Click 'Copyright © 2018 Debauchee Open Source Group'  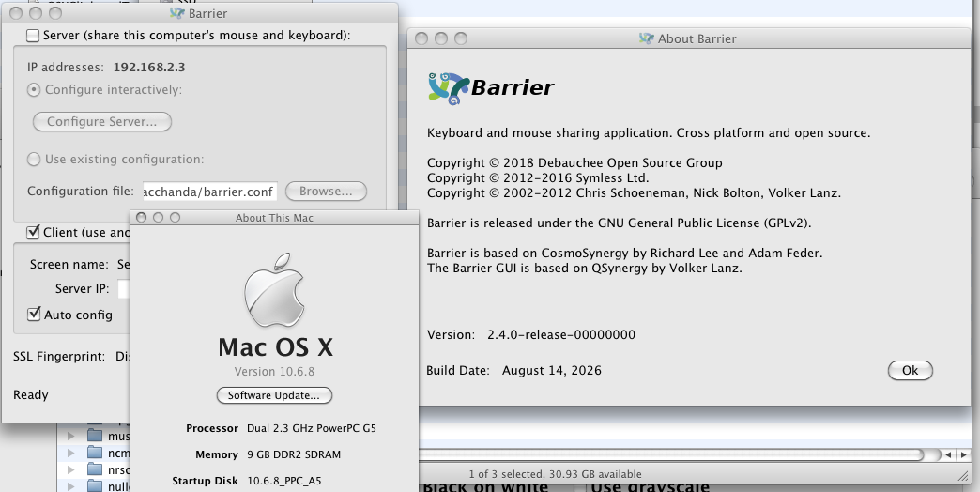coord(574,163)
